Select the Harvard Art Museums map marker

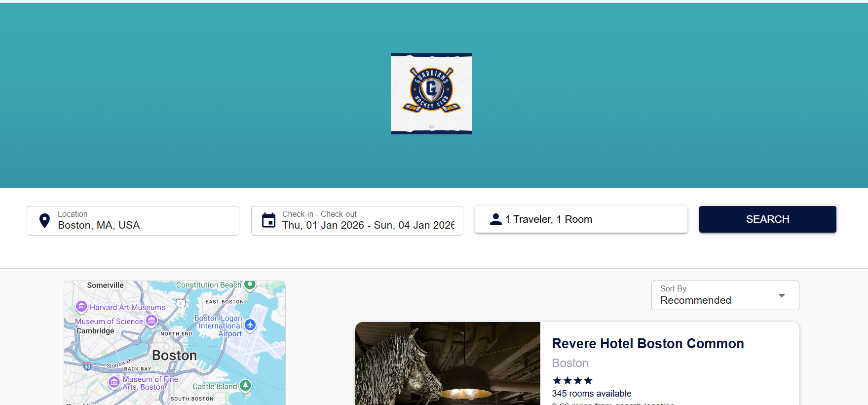click(81, 307)
